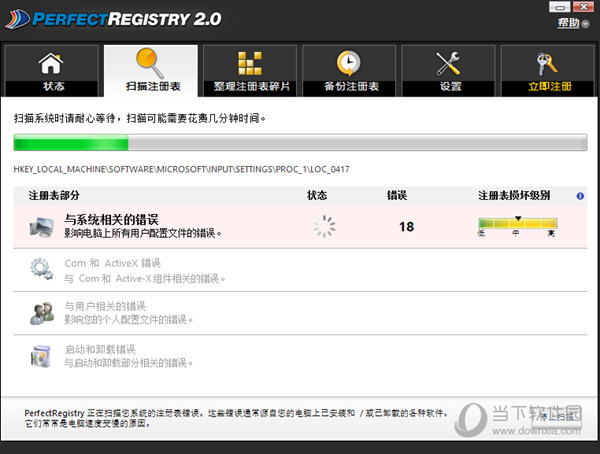Click the HKEY_LOCAL_MACHINE registry path text
This screenshot has height=454, width=600.
[181, 169]
